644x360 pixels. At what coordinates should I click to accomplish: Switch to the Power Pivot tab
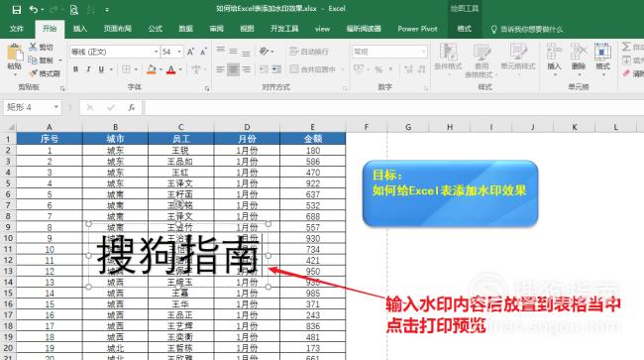(417, 29)
